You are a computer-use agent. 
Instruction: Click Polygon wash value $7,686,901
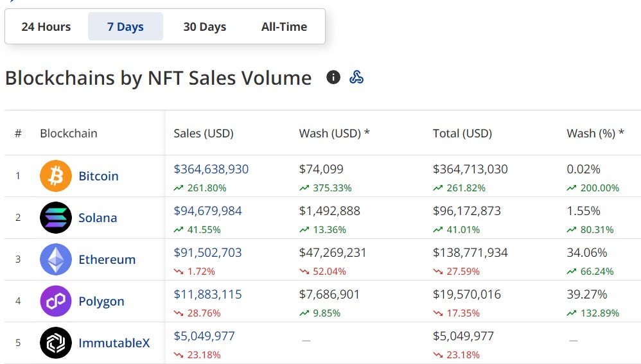[329, 294]
